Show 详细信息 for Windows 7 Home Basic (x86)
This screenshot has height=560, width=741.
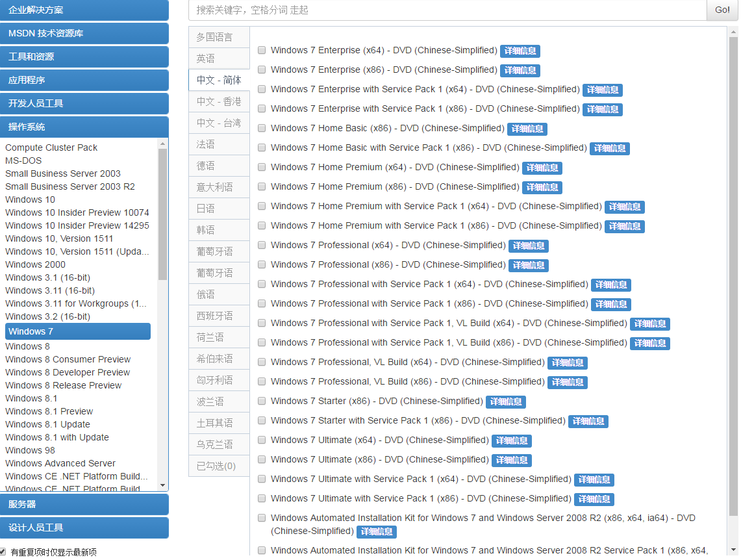[527, 129]
